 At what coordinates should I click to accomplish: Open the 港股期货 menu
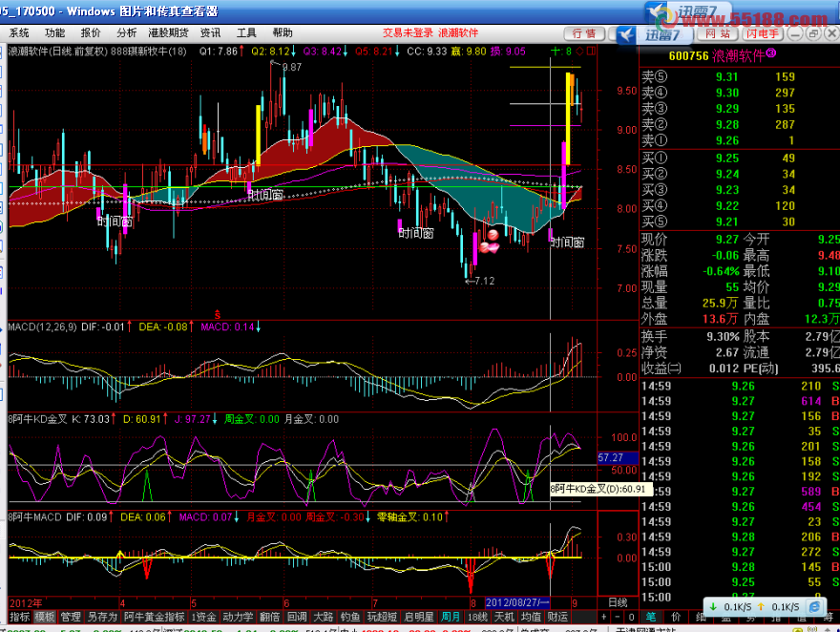168,33
